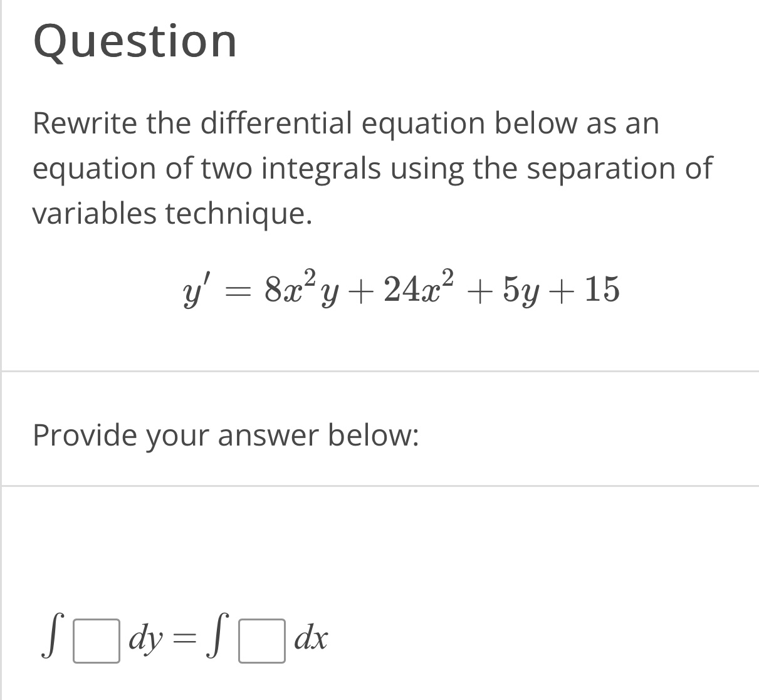The image size is (759, 700).
Task: Click the y' term in the equation
Action: (x=196, y=290)
